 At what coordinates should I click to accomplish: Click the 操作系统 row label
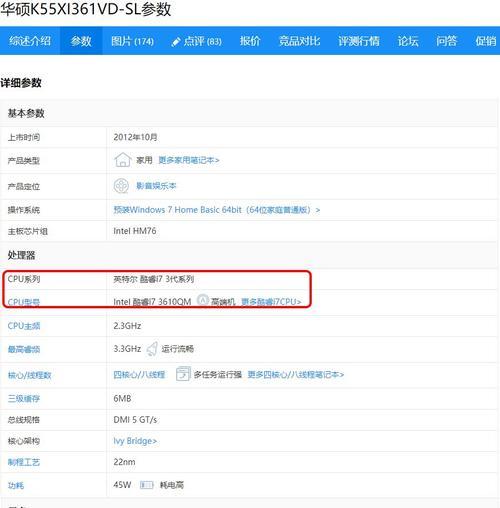24,210
